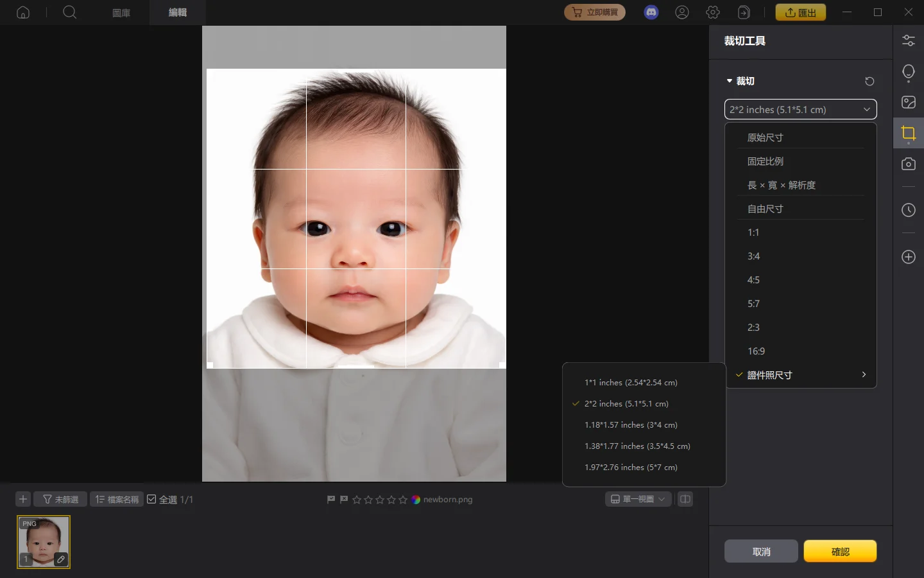Open the search magnifier icon

tap(70, 12)
